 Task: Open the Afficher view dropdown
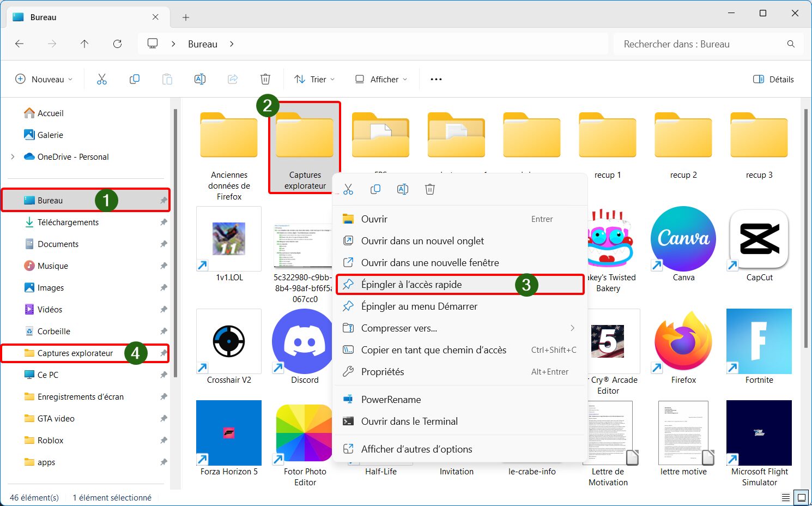pos(381,79)
